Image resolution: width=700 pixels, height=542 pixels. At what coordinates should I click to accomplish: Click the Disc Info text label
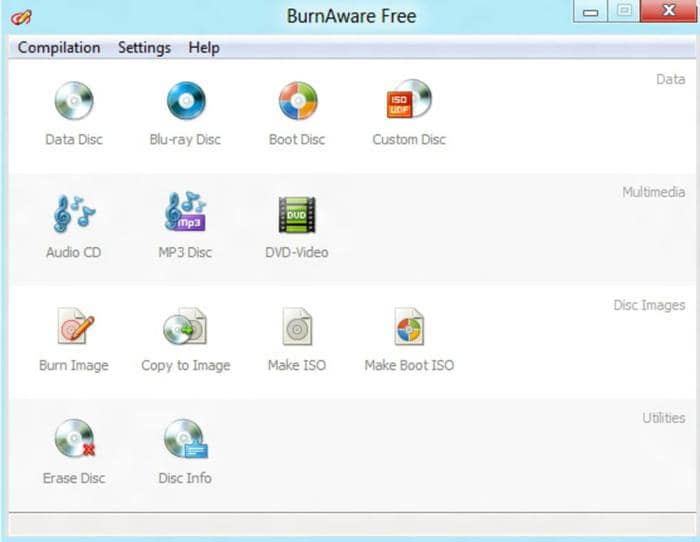coord(185,478)
